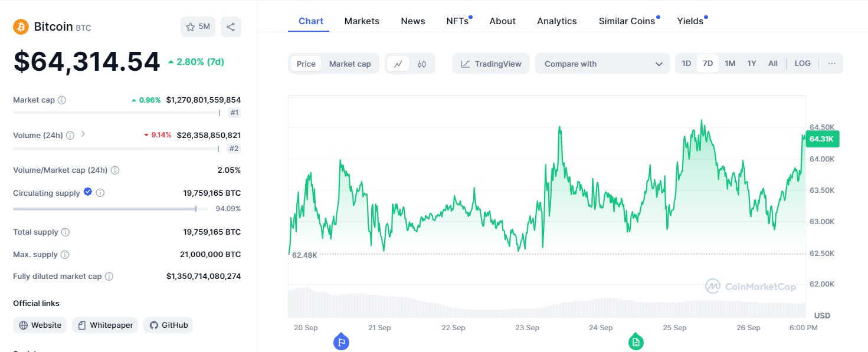Open the share icon button
Screen dimensions: 868x352
click(x=231, y=27)
